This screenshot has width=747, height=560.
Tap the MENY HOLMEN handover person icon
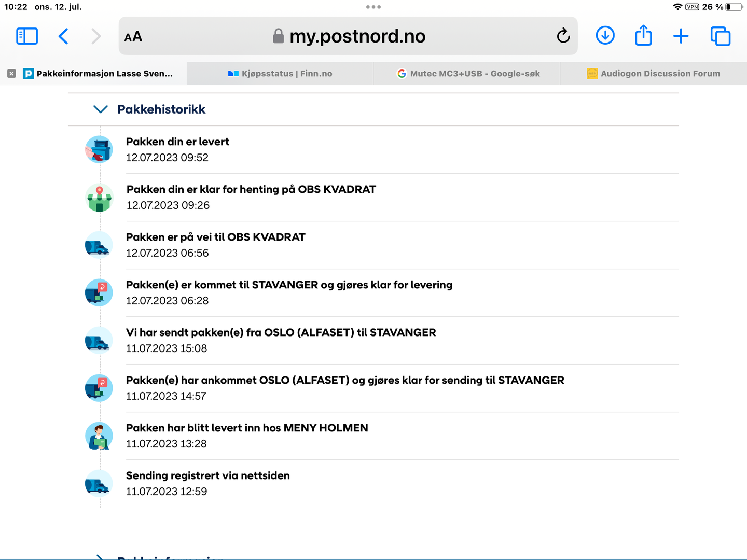[99, 436]
